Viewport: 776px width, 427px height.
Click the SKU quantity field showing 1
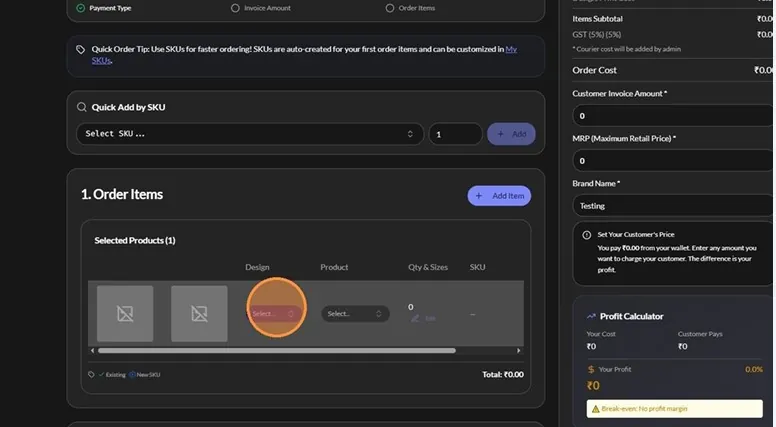tap(455, 134)
